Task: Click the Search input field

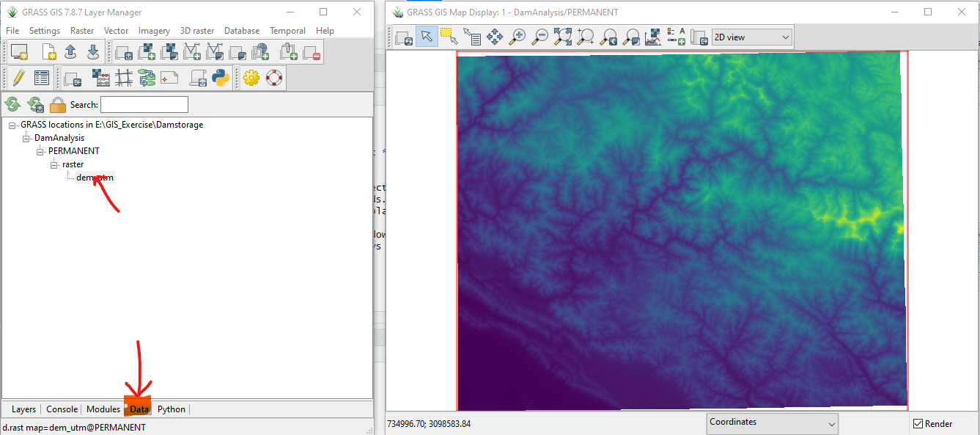Action: 144,105
